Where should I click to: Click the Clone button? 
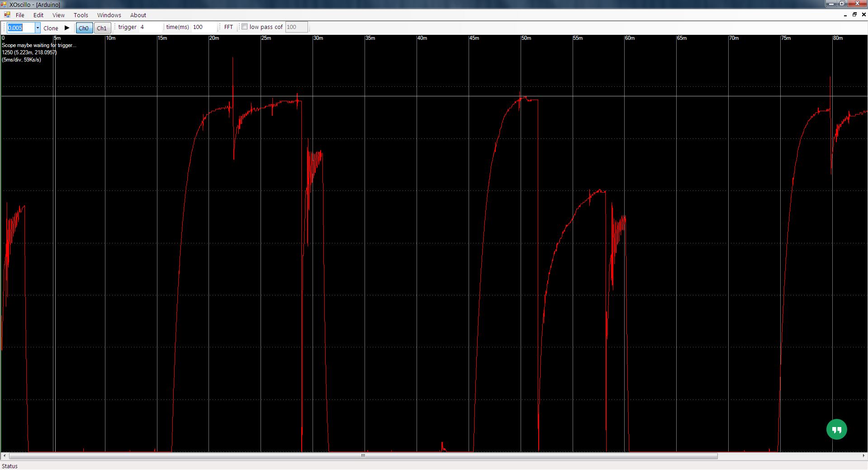click(51, 28)
